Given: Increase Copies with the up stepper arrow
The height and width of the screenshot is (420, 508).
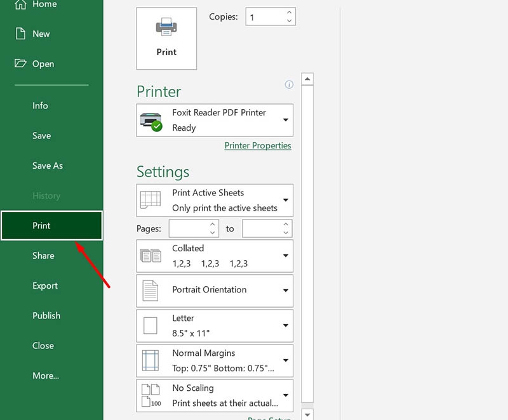Looking at the screenshot, I should tap(289, 12).
